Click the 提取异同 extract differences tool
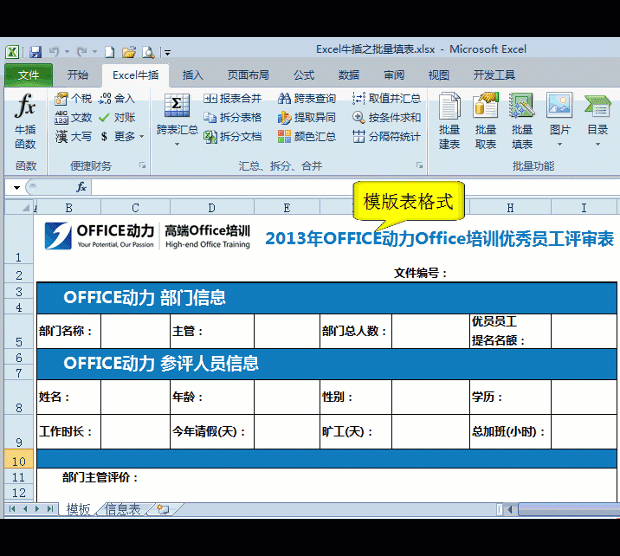 (x=307, y=117)
